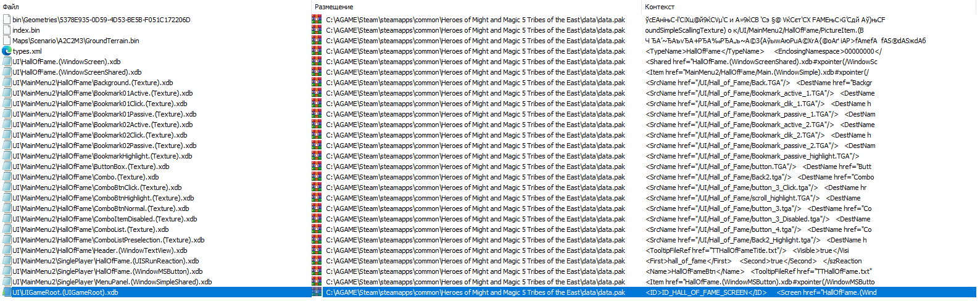Click the WinRAR icon in the Header.(WindowTextView).xdb row
Image resolution: width=980 pixels, height=301 pixels.
coord(317,250)
